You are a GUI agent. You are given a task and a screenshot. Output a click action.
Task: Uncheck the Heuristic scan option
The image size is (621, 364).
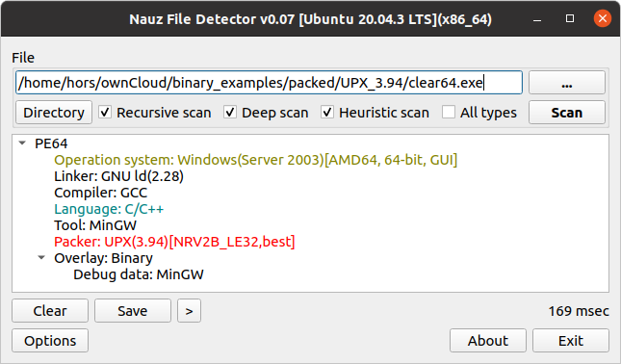[327, 113]
